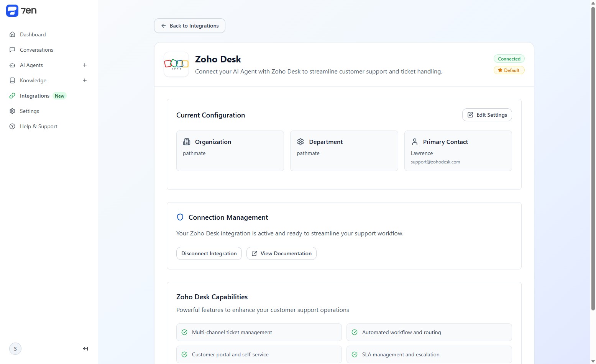Click Back to Integrations button
The height and width of the screenshot is (364, 596).
(x=190, y=26)
